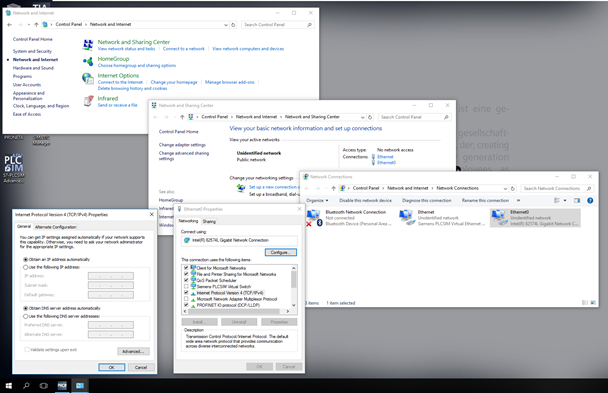
Task: Open the Infrared category icon
Action: click(x=89, y=101)
